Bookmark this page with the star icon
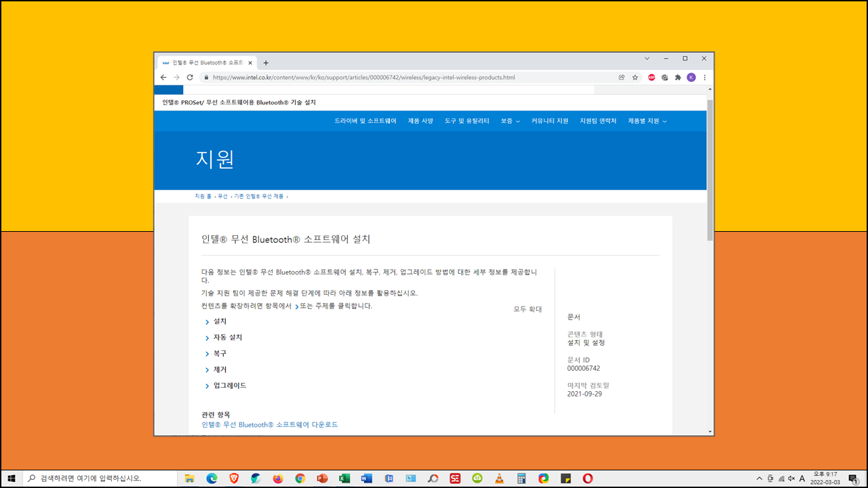The height and width of the screenshot is (488, 868). pyautogui.click(x=635, y=77)
